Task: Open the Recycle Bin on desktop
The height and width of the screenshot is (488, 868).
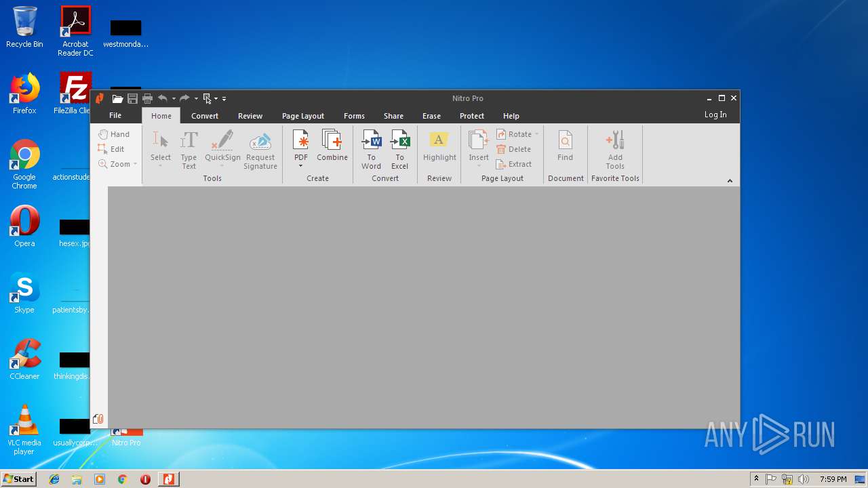Action: 24,27
